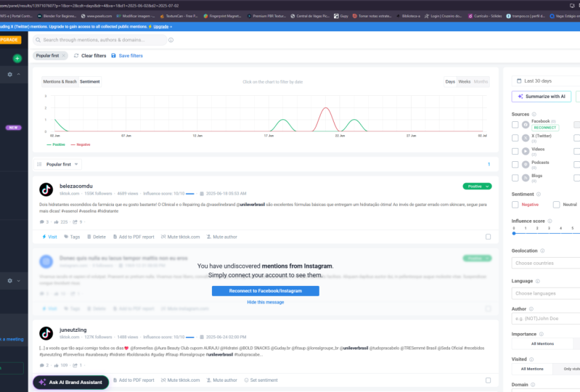Go to results page 1
580x392 pixels.
point(489,164)
